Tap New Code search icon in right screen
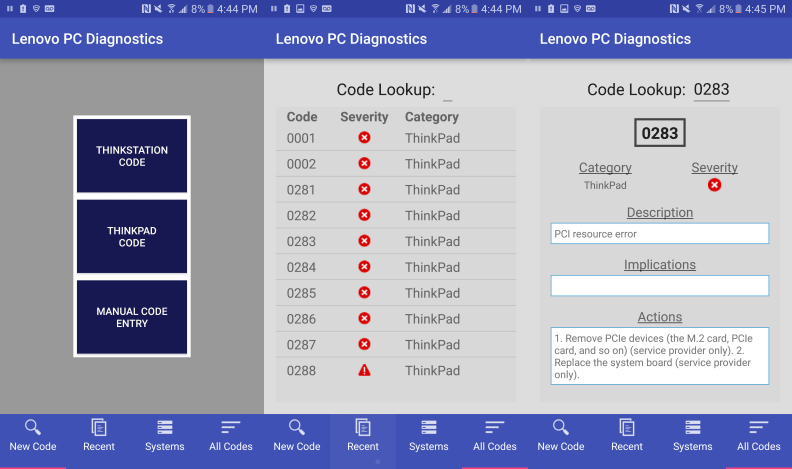Image resolution: width=792 pixels, height=469 pixels. tap(561, 427)
